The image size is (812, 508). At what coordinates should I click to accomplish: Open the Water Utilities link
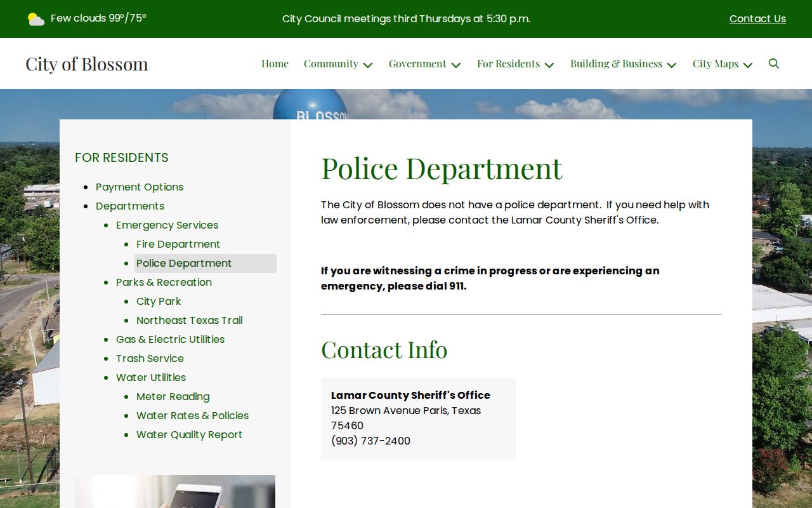[151, 377]
